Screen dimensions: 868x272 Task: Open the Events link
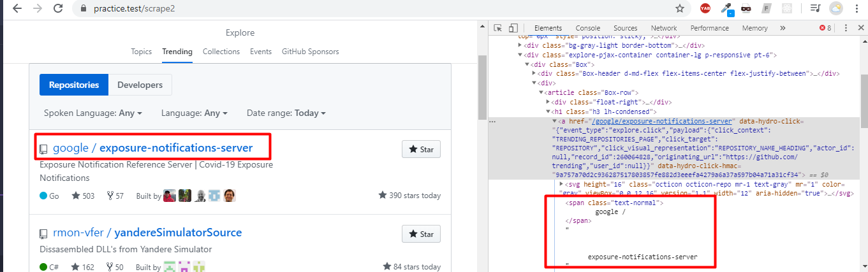[x=261, y=52]
